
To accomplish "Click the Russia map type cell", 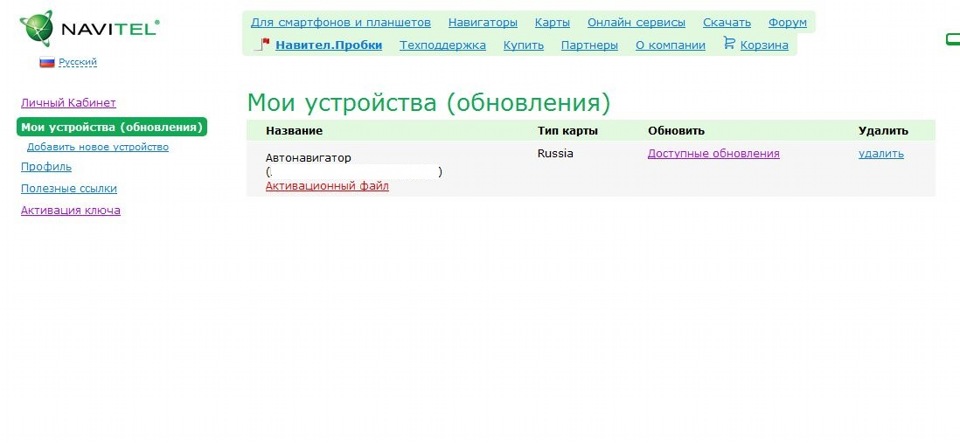I will click(x=555, y=154).
